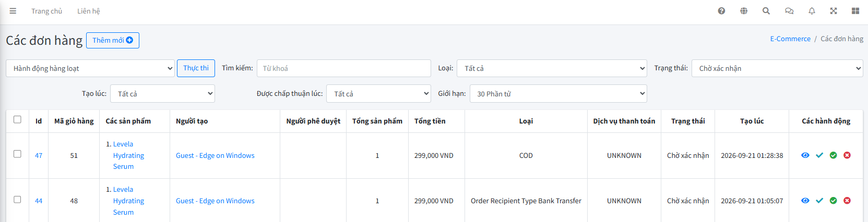Click the Id column header
Screen dimensions: 868x222
point(39,121)
